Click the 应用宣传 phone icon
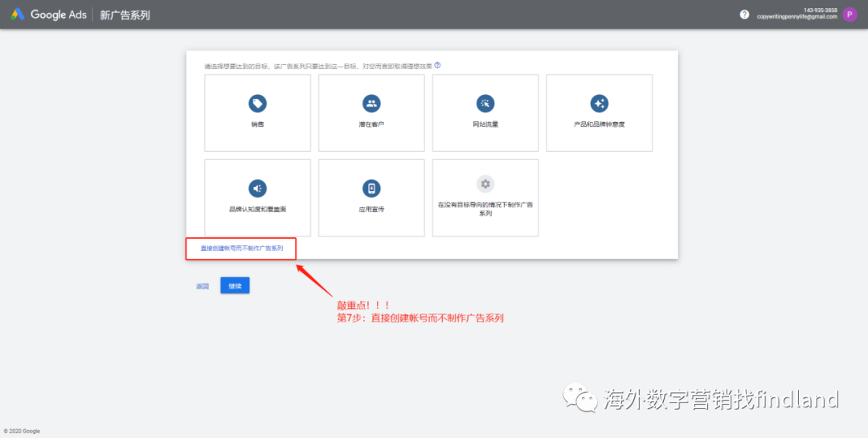The width and height of the screenshot is (868, 438). [371, 188]
